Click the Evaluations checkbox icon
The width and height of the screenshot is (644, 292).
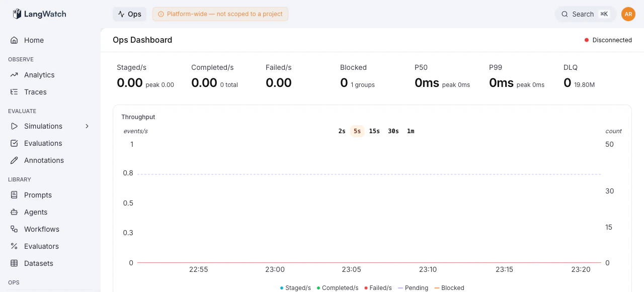pos(14,143)
